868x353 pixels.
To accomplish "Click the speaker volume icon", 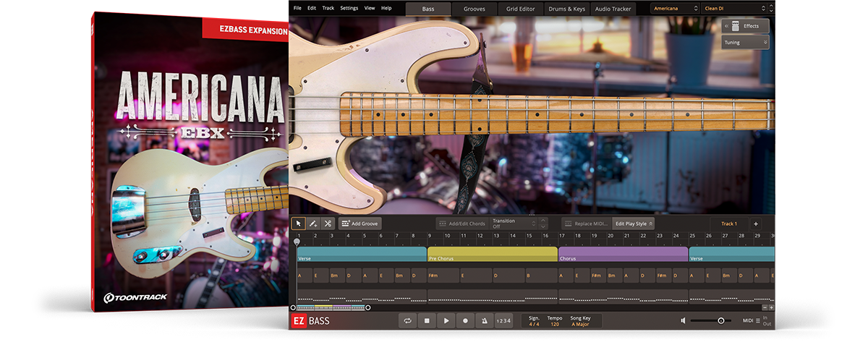I will point(684,320).
